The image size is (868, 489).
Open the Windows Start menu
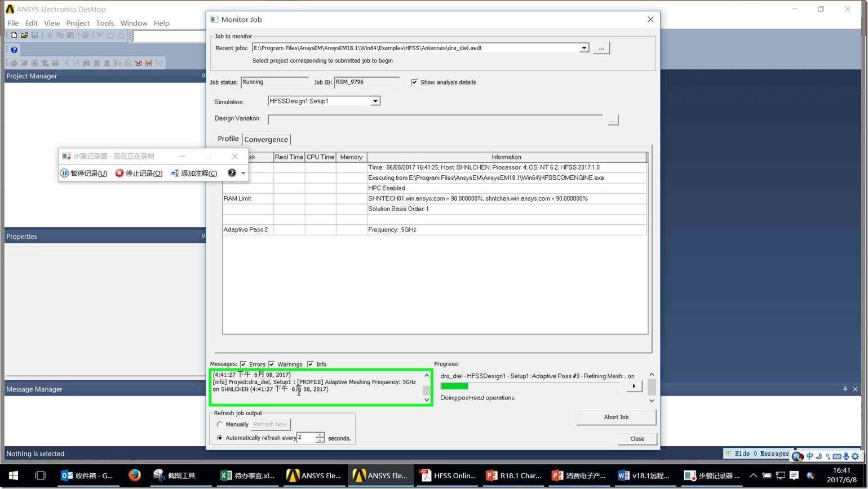tap(14, 475)
